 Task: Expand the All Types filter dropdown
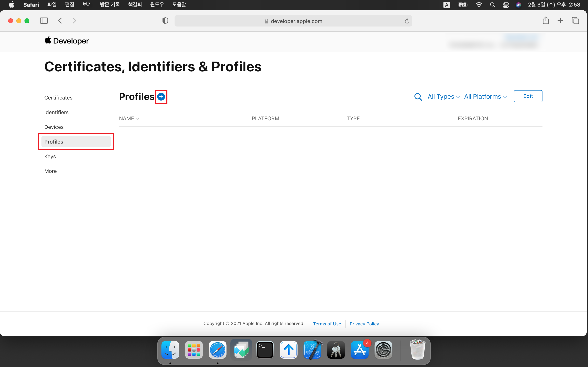point(443,97)
